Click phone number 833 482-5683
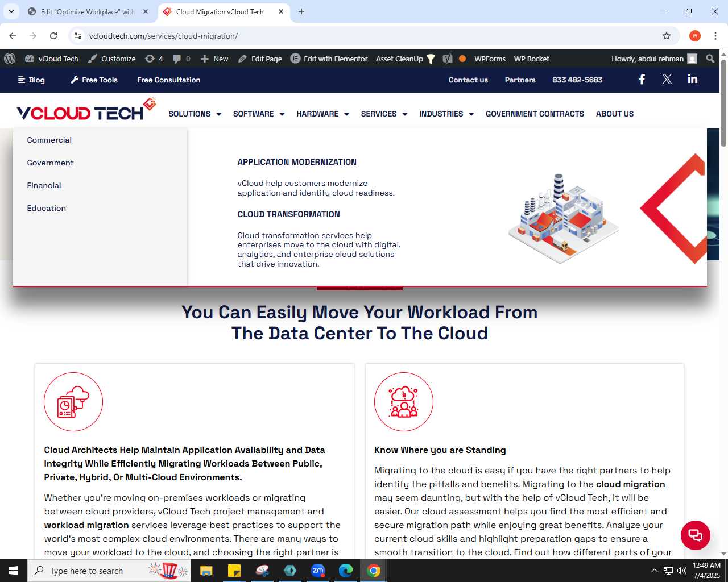728x582 pixels. point(577,80)
